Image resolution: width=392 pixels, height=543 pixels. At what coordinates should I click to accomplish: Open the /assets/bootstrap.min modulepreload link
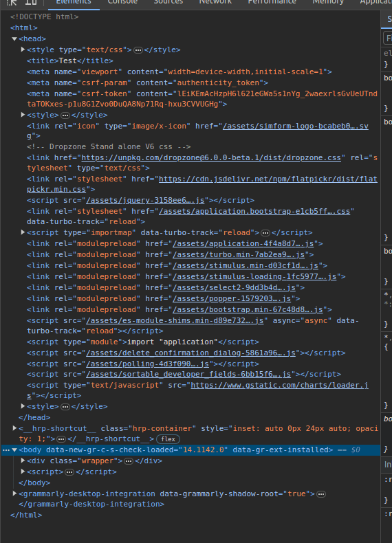pos(248,309)
